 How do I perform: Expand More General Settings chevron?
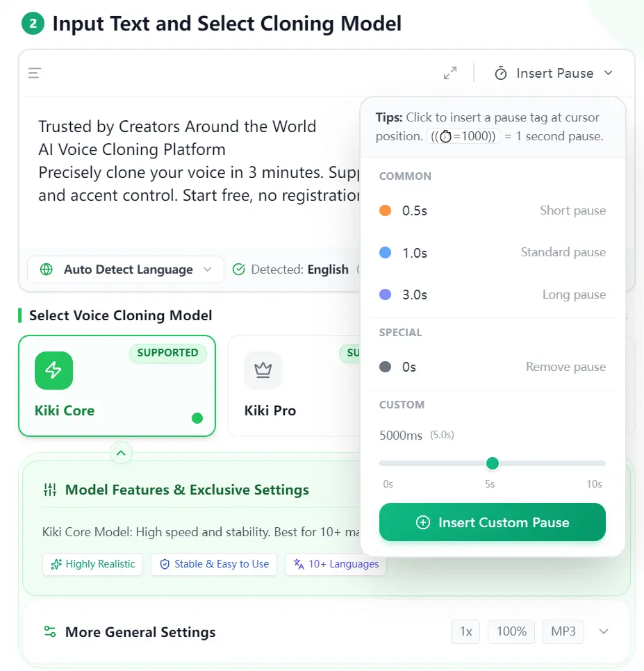pos(604,631)
